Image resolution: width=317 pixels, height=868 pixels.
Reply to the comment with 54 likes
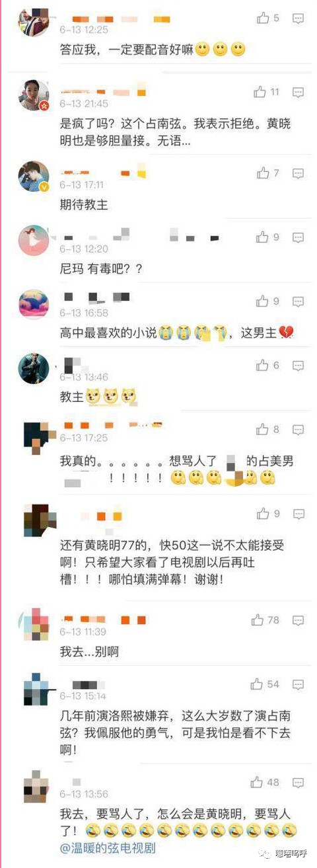tap(298, 685)
